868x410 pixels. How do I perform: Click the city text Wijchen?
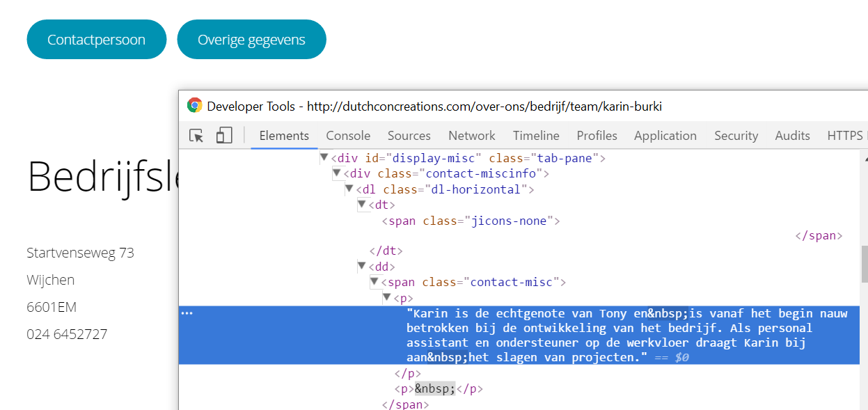pos(51,280)
